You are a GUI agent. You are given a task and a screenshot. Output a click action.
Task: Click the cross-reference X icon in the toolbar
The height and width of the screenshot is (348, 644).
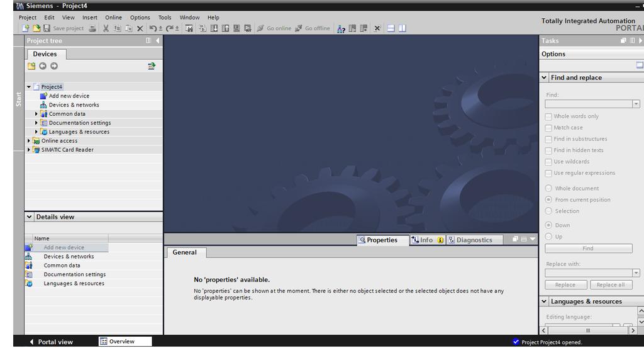(377, 28)
